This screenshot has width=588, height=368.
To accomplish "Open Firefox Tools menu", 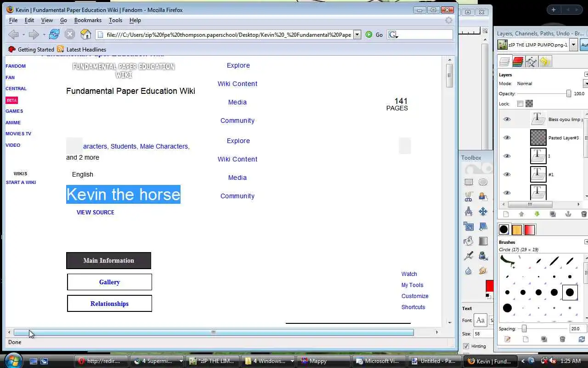I will point(115,20).
